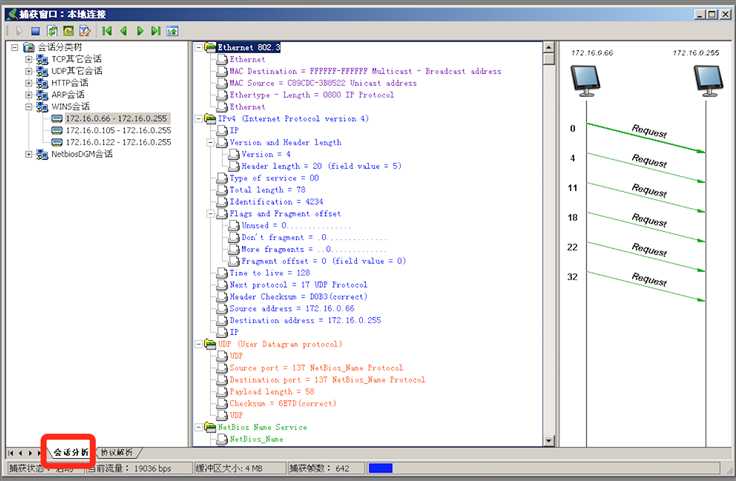Screen dimensions: 736x481
Task: Collapse the WINS会话 node
Action: point(29,107)
